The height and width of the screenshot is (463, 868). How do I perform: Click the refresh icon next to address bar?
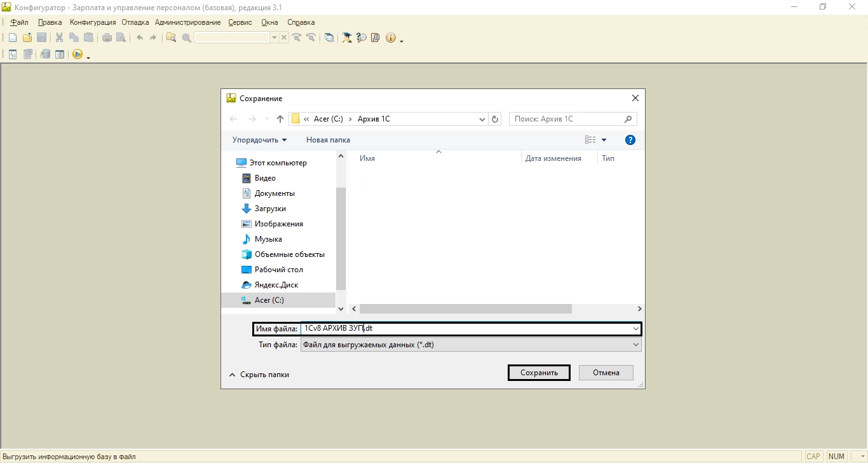coord(496,119)
